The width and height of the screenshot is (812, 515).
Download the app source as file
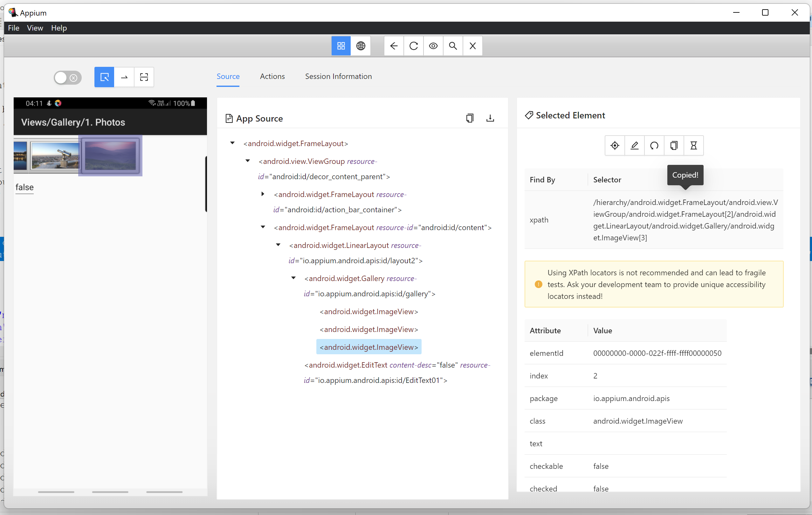[490, 118]
